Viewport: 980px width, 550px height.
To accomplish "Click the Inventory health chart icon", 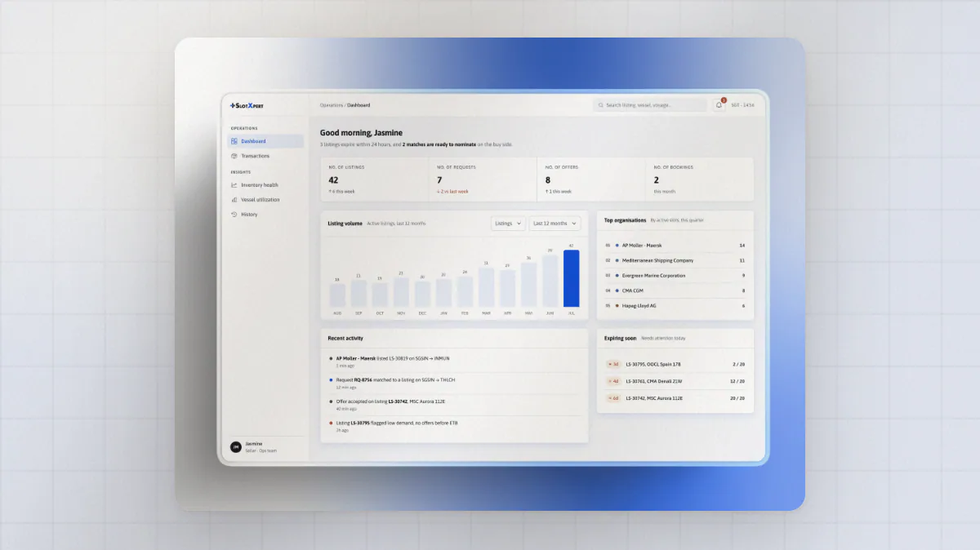I will (234, 185).
